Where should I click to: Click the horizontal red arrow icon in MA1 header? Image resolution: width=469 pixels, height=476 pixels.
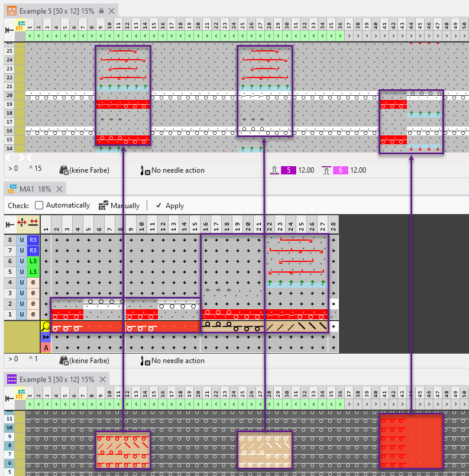tap(33, 223)
